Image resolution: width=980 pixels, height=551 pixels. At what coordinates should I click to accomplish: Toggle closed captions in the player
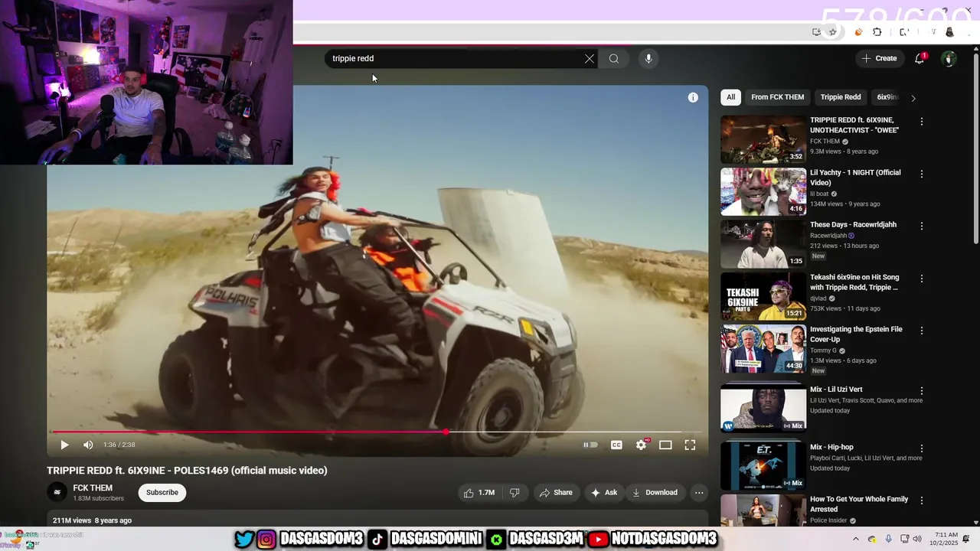[x=616, y=445]
